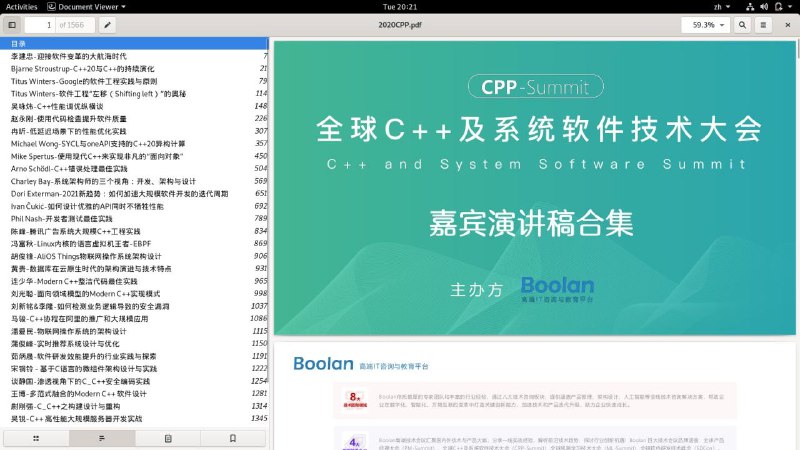
Task: Open the Activities overview
Action: (x=21, y=7)
